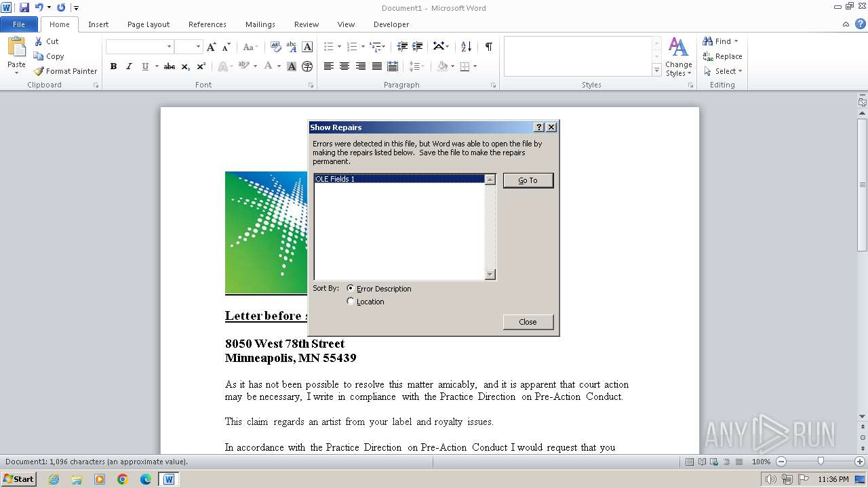Switch to the References tab
This screenshot has height=488, width=868.
pyautogui.click(x=208, y=24)
